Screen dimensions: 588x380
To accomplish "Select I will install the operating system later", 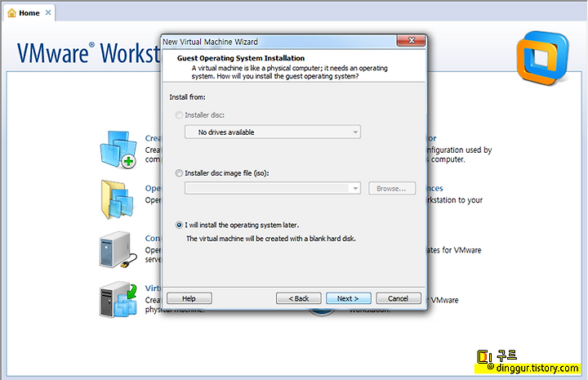I will (179, 225).
